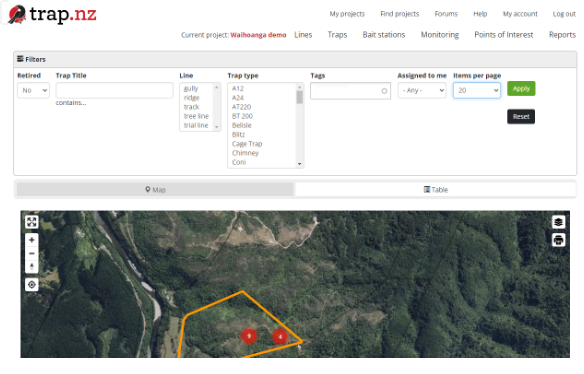Select 'BT 200' trap type
584x374 pixels.
[x=242, y=116]
